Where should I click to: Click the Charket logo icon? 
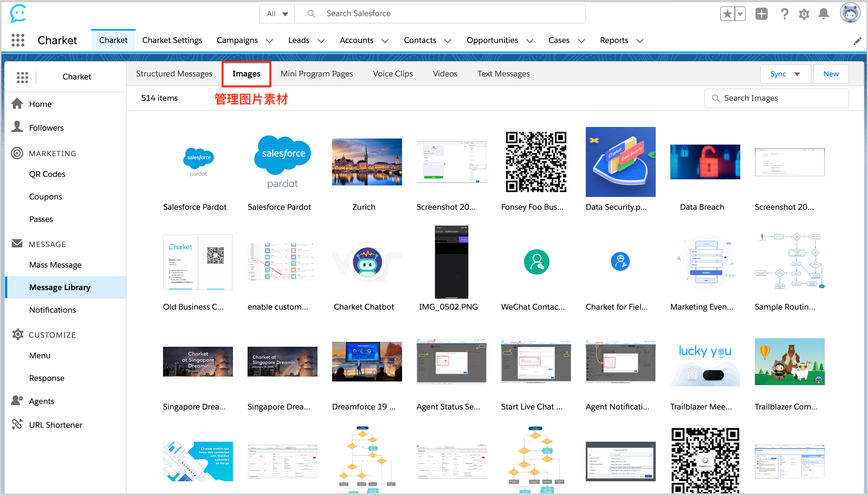(18, 13)
